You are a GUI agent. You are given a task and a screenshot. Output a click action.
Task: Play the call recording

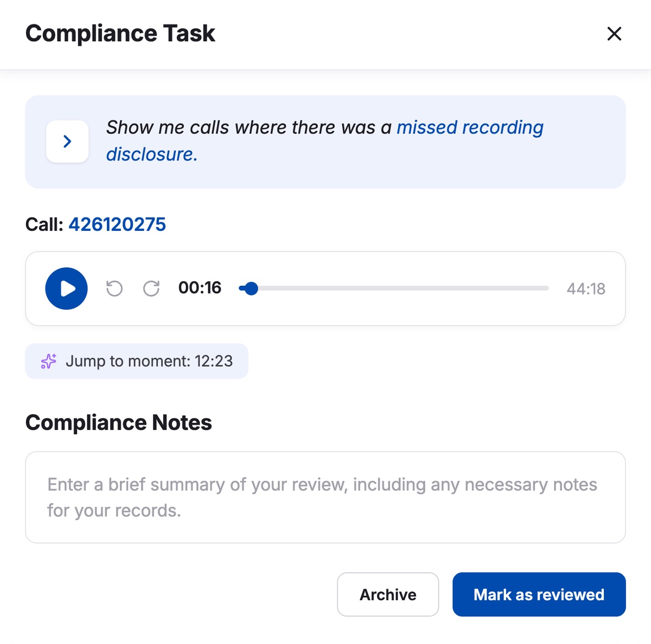click(66, 288)
